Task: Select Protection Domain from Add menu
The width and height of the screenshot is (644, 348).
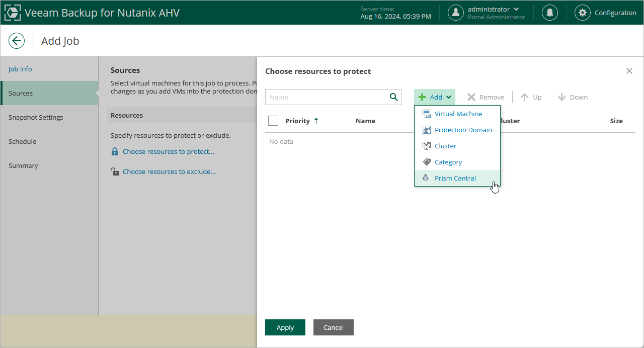Action: (x=457, y=130)
